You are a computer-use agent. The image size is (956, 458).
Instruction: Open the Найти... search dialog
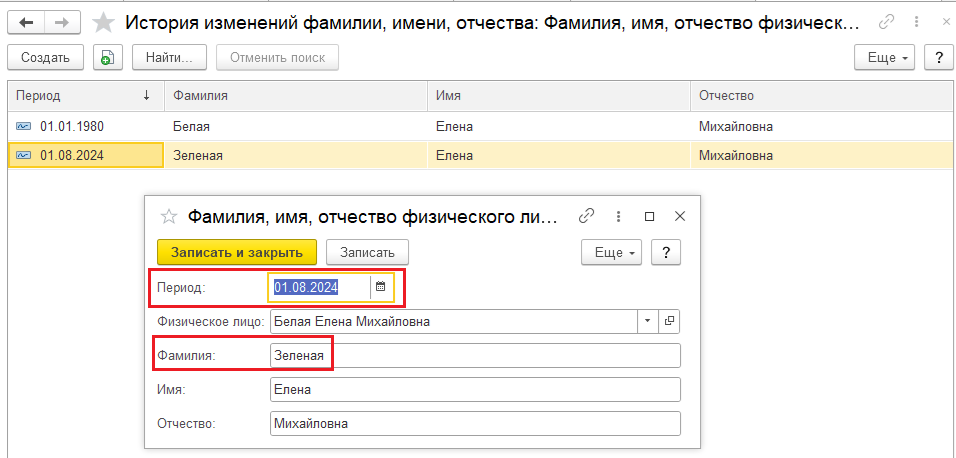click(169, 58)
